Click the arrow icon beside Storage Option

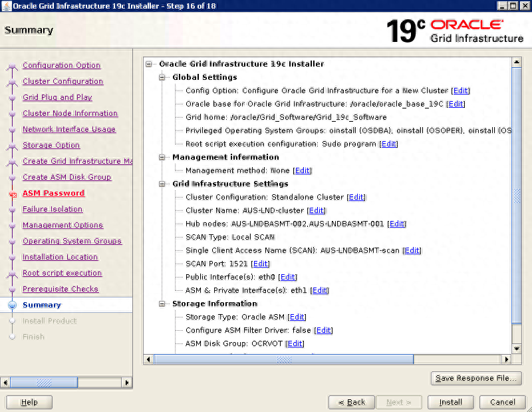point(11,145)
